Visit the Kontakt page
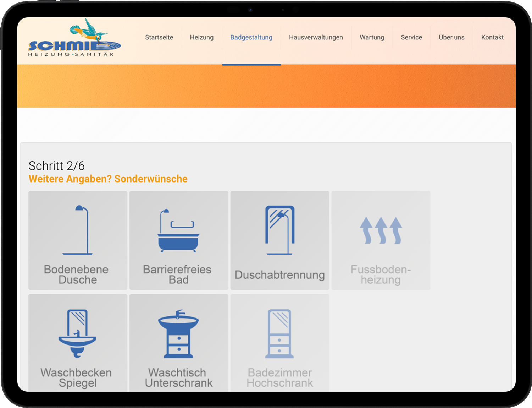 pos(492,37)
